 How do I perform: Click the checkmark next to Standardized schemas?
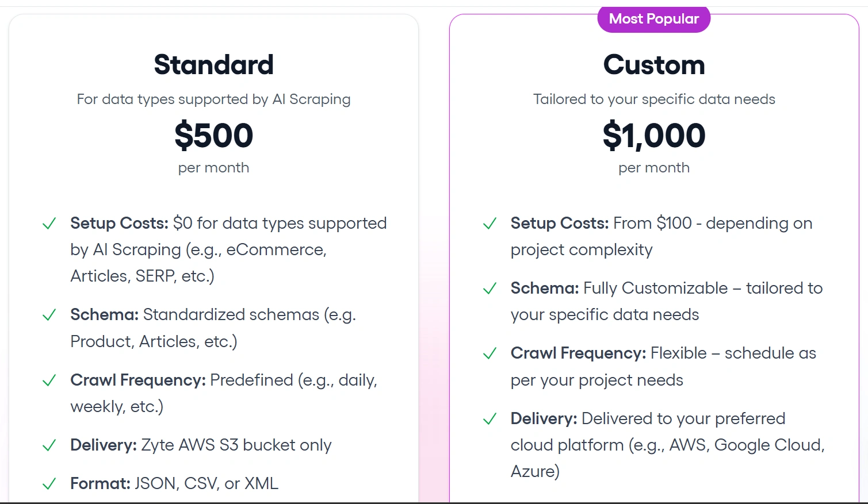click(x=49, y=315)
